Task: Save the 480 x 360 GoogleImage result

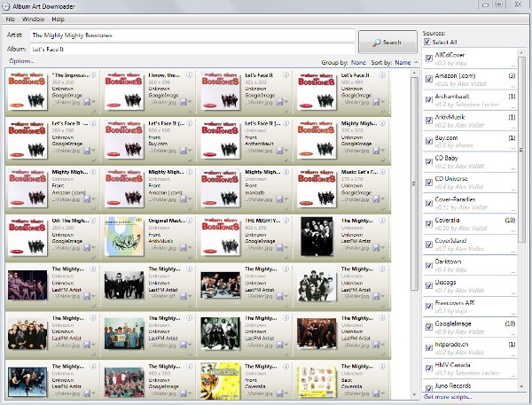Action: (x=184, y=393)
